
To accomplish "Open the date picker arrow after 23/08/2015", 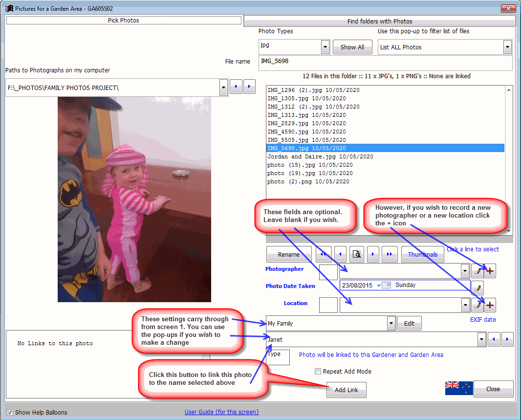I will click(379, 286).
